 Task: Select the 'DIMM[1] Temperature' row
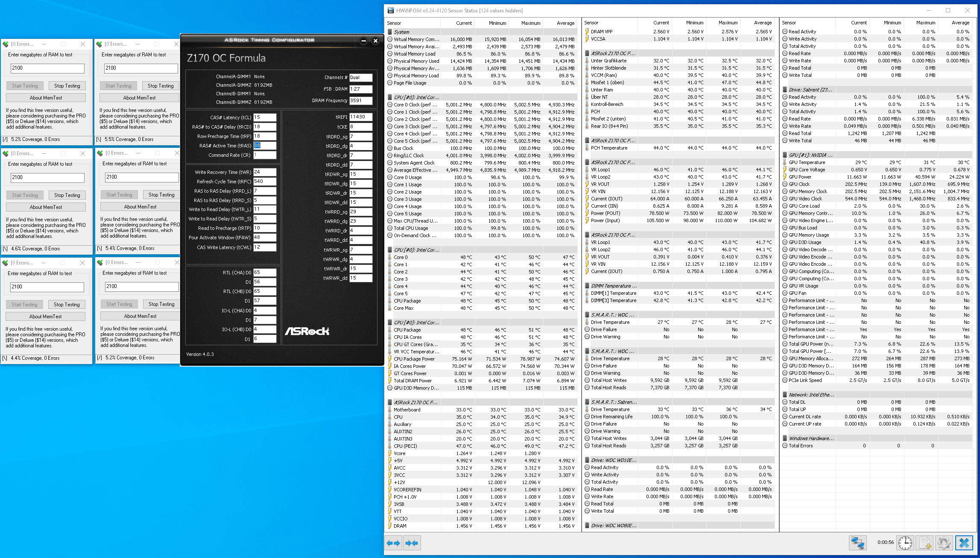[679, 293]
